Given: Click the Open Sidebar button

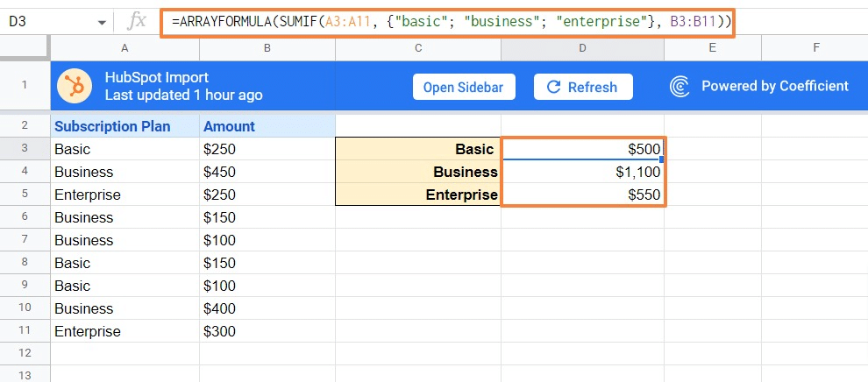Looking at the screenshot, I should click(463, 87).
